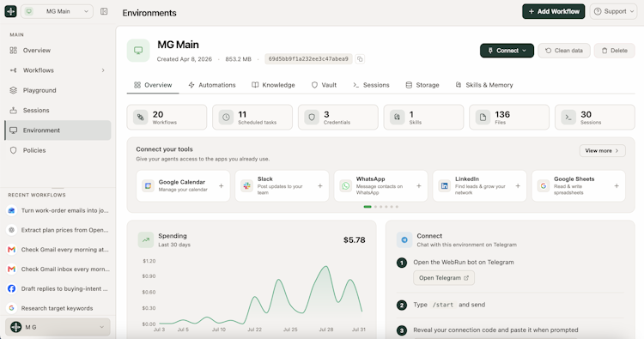Open 'Extract plan prices from Open...' workflow
644x339 pixels.
pyautogui.click(x=58, y=230)
